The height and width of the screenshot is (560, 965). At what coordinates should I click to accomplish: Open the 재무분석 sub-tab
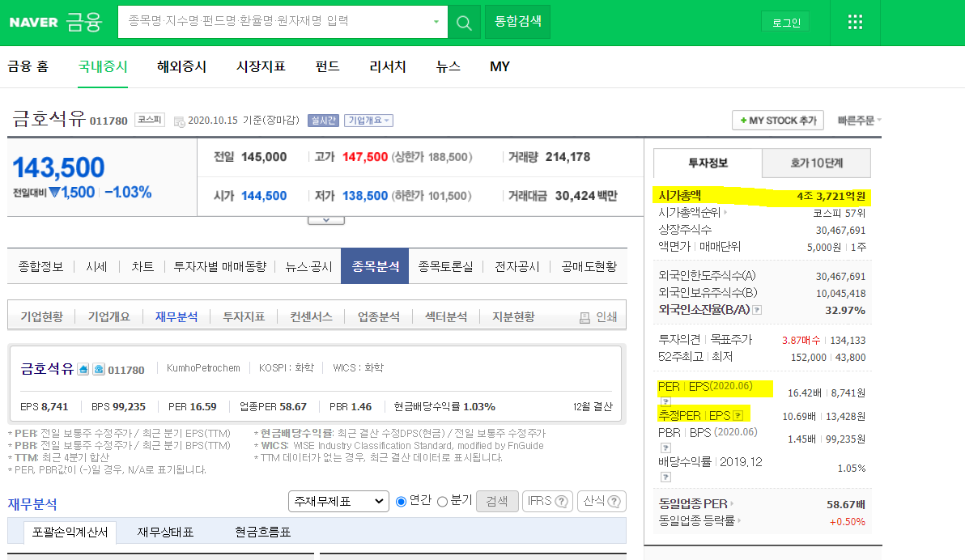coord(176,317)
